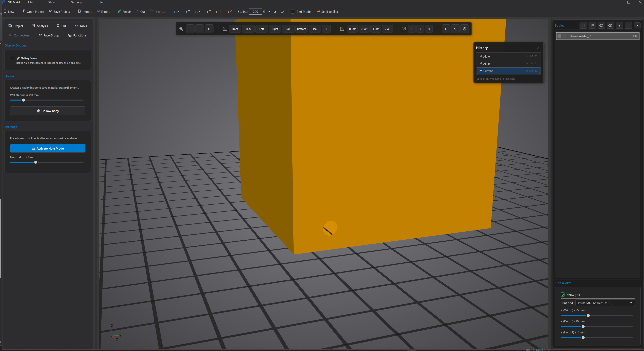Click the X (Width) slider handle
The image size is (644, 351).
(588, 316)
